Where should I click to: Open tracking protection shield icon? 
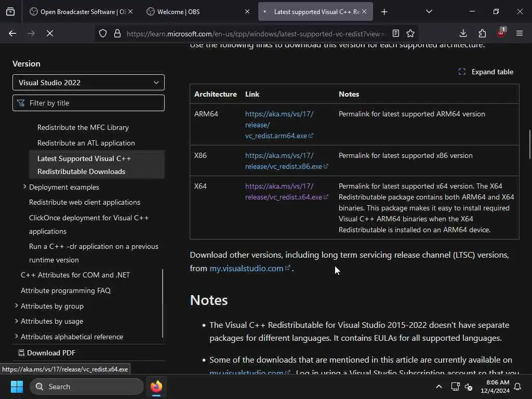coord(103,33)
